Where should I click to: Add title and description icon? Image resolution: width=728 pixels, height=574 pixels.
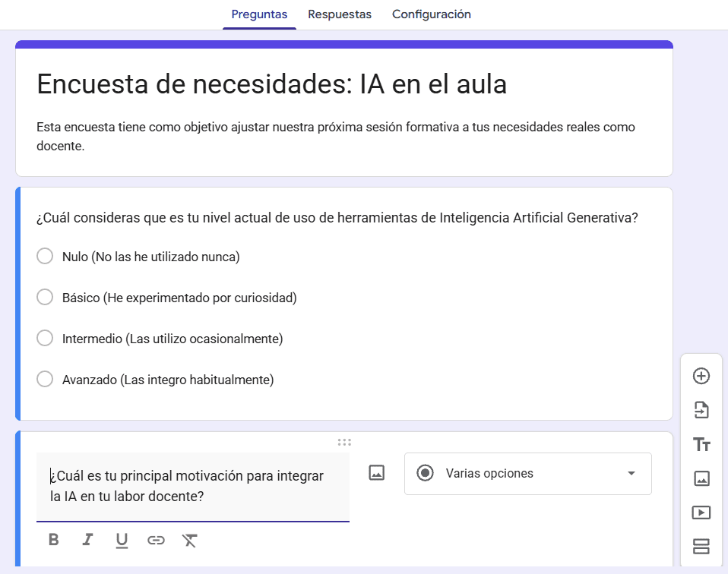(x=701, y=444)
